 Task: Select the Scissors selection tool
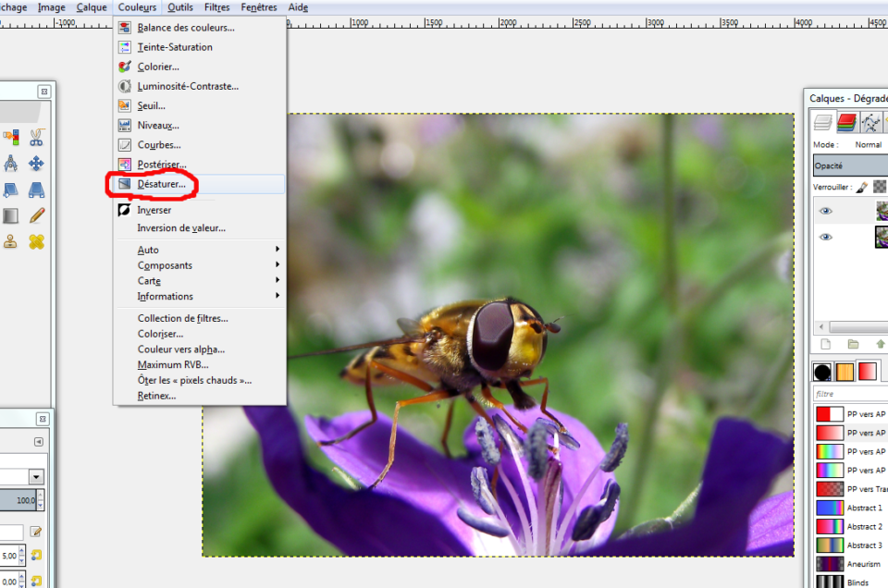tap(36, 137)
